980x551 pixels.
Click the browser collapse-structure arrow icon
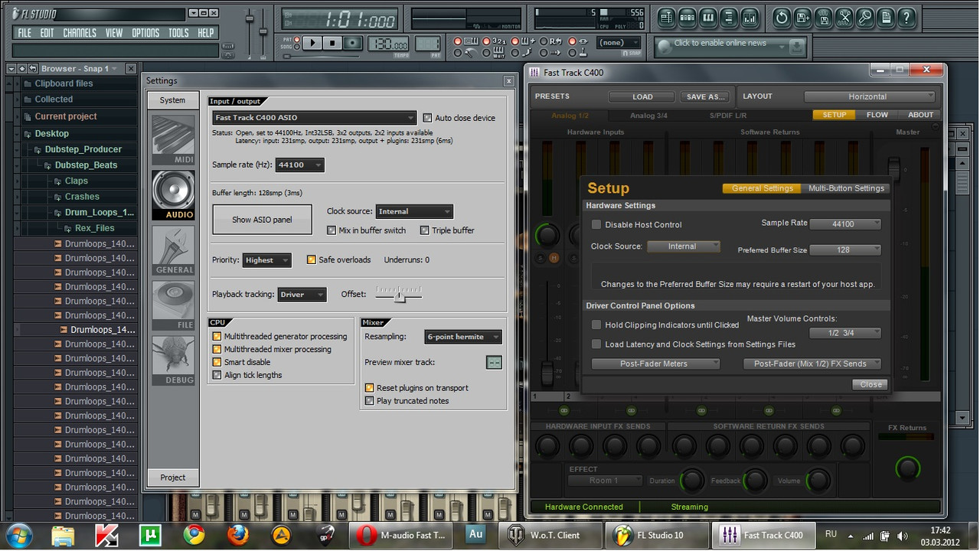(21, 68)
